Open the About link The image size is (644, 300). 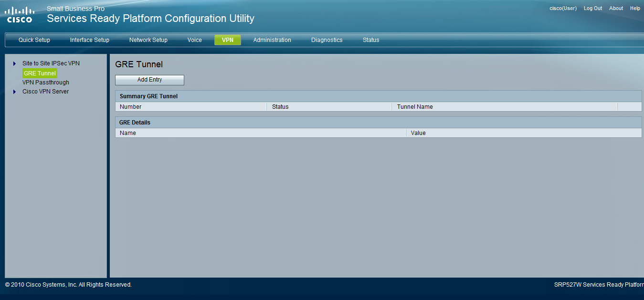tap(616, 9)
